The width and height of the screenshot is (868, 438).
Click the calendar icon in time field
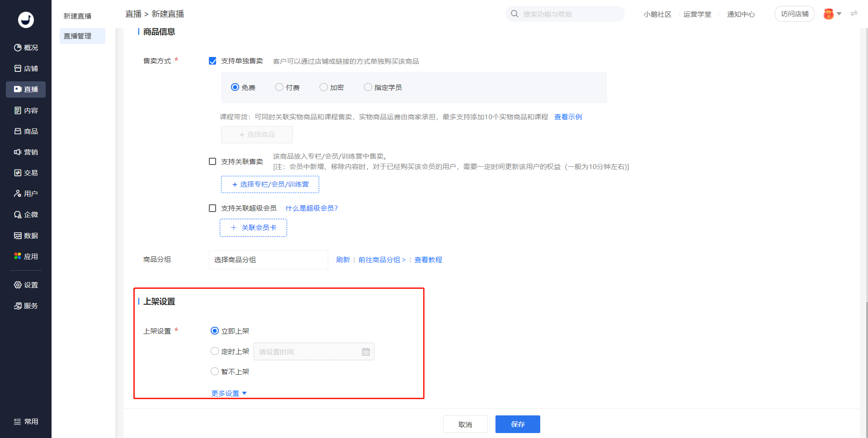(x=366, y=352)
